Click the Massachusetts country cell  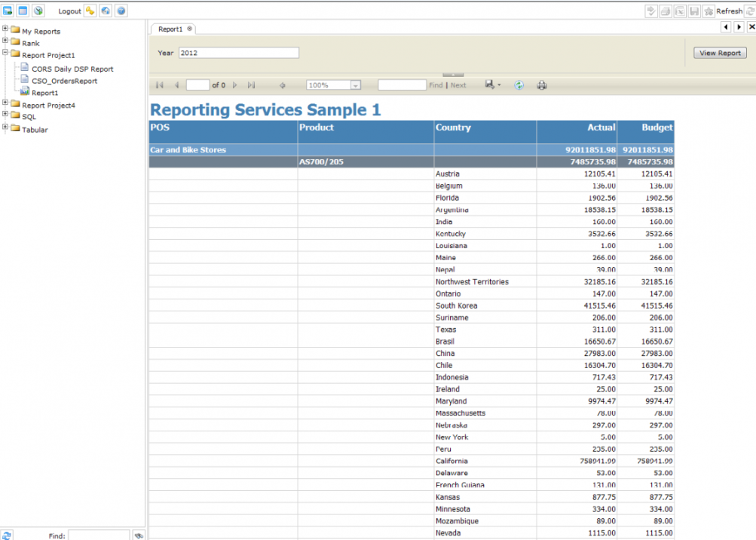tap(485, 413)
